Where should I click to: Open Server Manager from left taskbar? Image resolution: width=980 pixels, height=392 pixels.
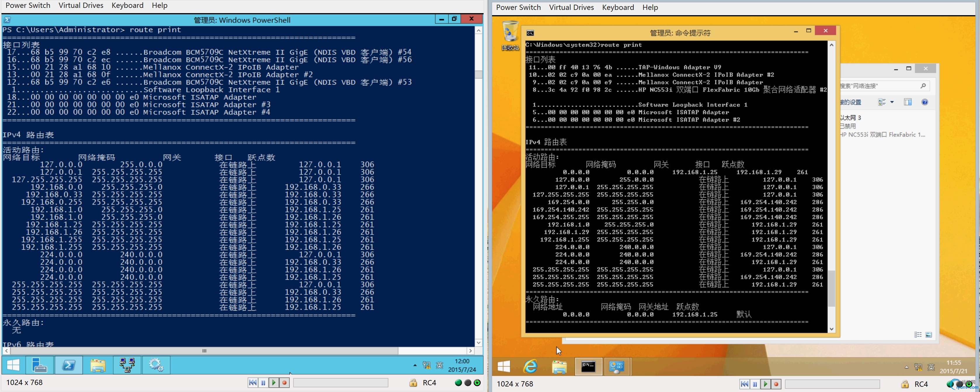point(39,365)
